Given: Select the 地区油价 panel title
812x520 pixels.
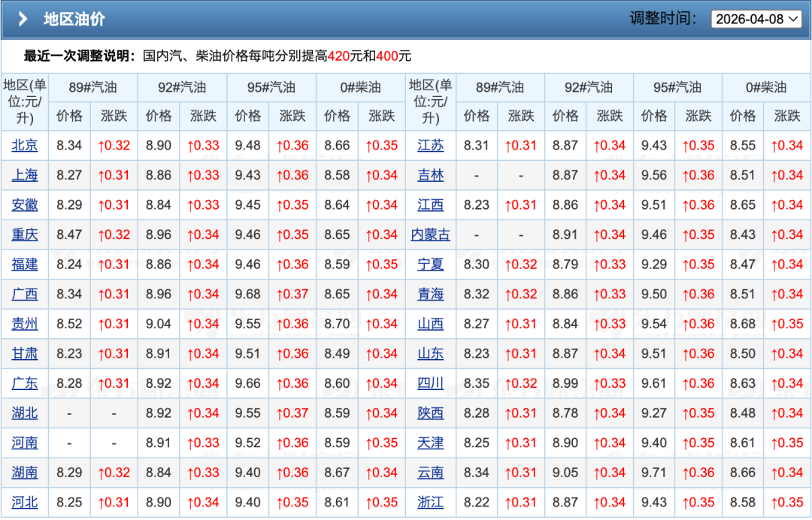Looking at the screenshot, I should point(74,20).
